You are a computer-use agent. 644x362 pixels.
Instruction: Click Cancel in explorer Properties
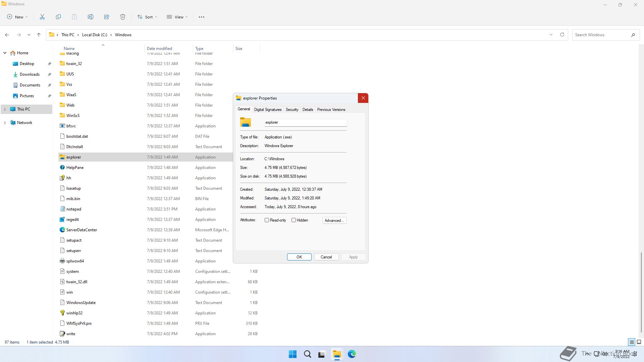326,257
